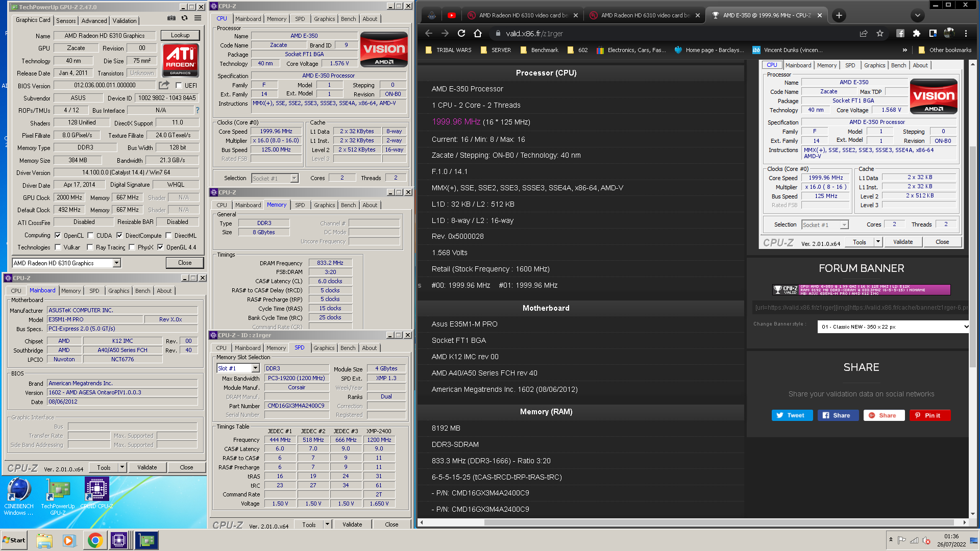
Task: Toggle the Ray Tracing checkbox
Action: pyautogui.click(x=90, y=247)
